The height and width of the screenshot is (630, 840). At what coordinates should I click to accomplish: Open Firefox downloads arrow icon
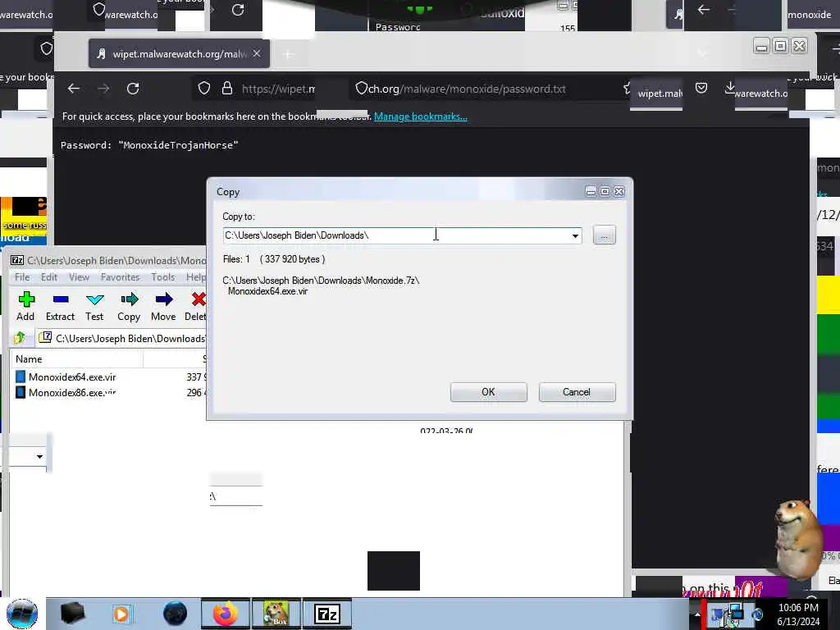729,88
